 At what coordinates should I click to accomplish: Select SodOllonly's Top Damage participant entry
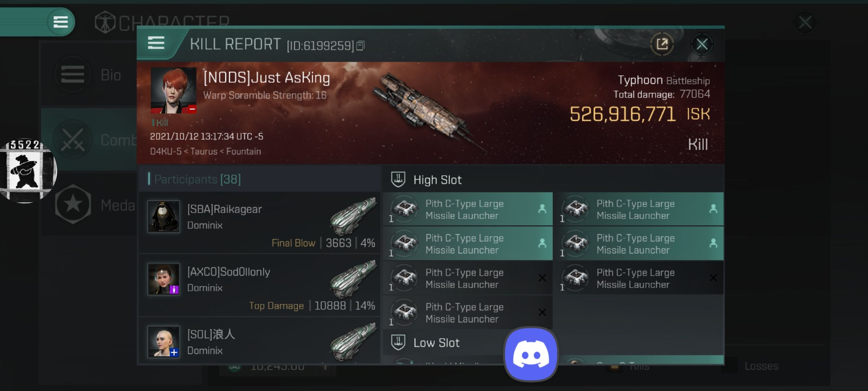[x=260, y=285]
